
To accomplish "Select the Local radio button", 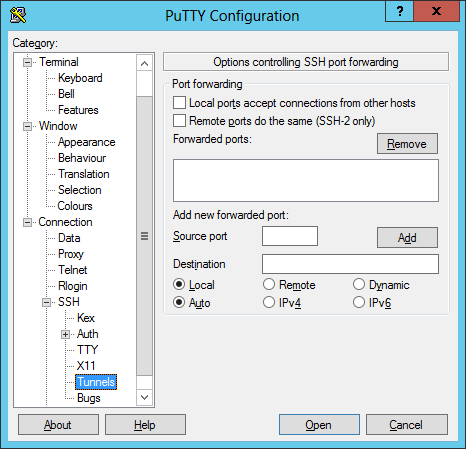I will click(x=179, y=284).
